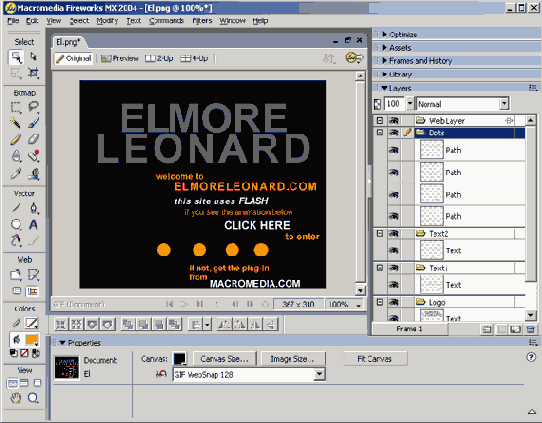The width and height of the screenshot is (542, 423).
Task: Select the Eraser tool
Action: tap(33, 139)
